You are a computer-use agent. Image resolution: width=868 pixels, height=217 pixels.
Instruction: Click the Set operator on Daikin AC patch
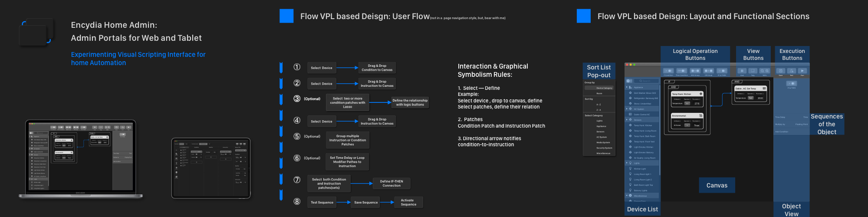[750, 98]
